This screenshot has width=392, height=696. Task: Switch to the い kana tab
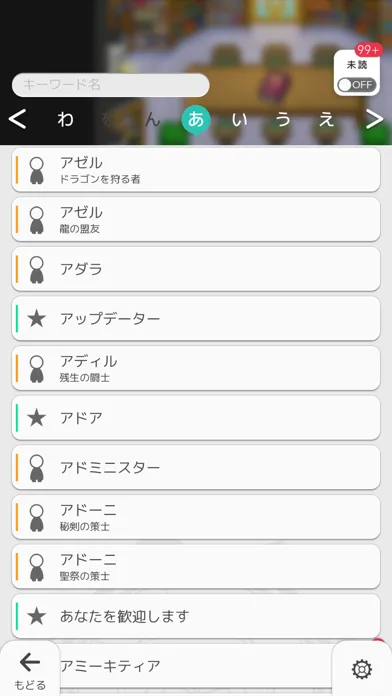pyautogui.click(x=239, y=119)
